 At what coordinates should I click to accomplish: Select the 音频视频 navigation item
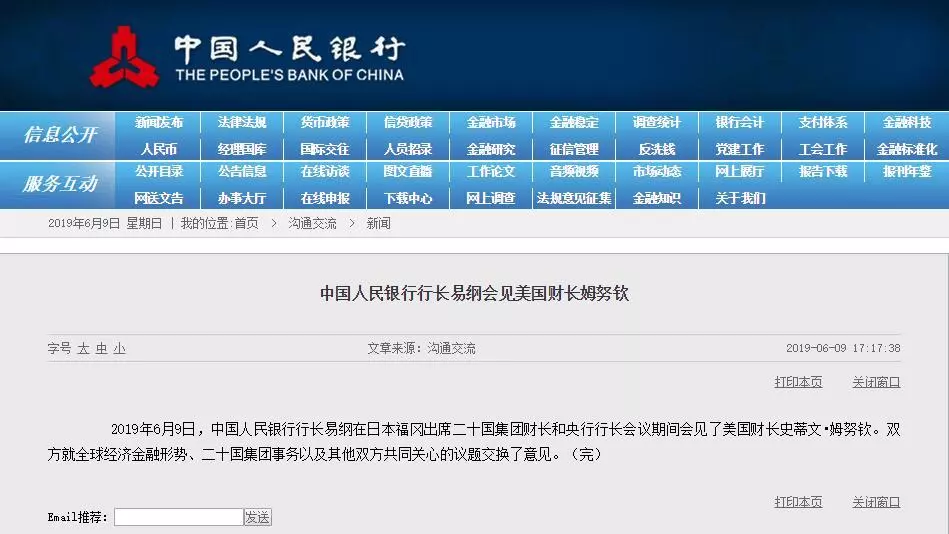(574, 172)
